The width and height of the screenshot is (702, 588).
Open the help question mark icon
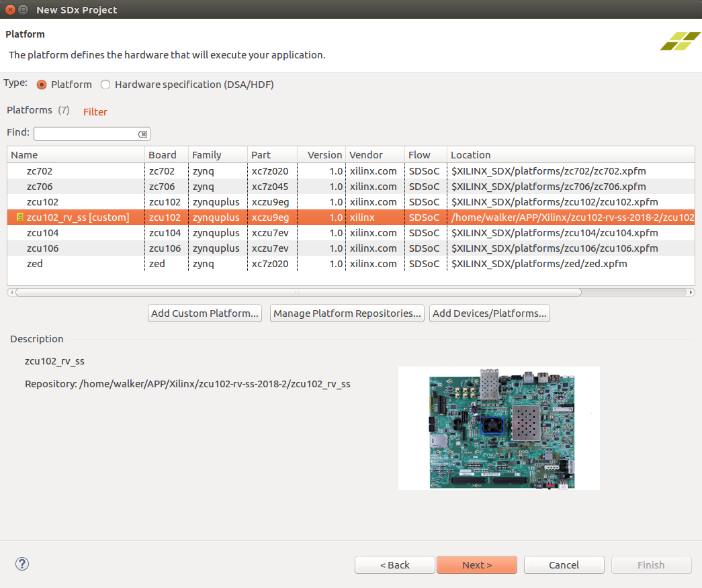click(x=22, y=564)
